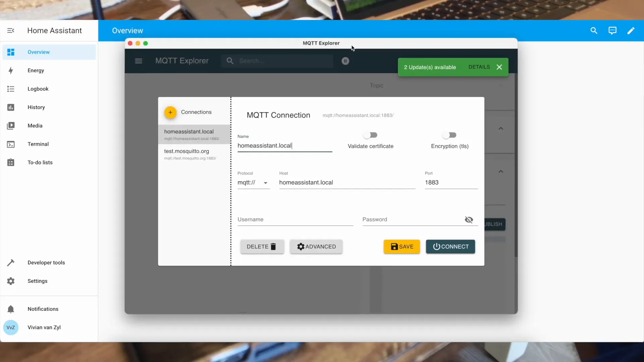This screenshot has width=644, height=362.
Task: Click the VvZ user avatar
Action: (11, 327)
